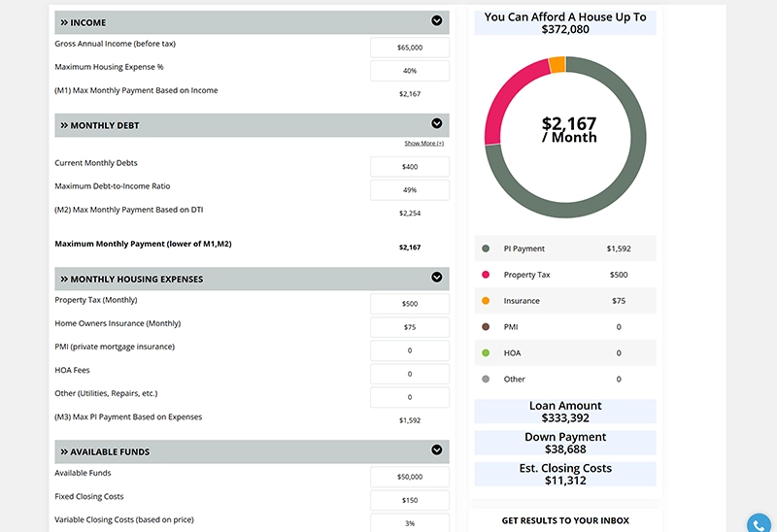The width and height of the screenshot is (777, 532).
Task: Click the phone call icon
Action: (760, 522)
